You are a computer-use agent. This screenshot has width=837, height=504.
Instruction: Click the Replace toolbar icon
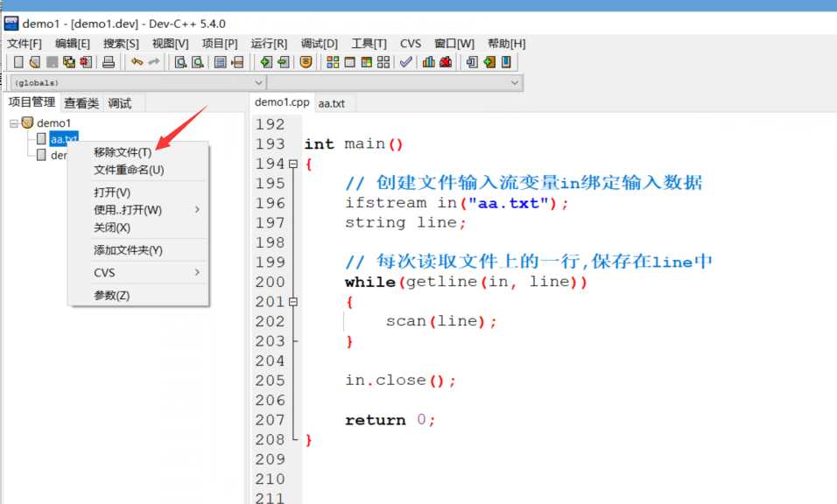[x=198, y=62]
